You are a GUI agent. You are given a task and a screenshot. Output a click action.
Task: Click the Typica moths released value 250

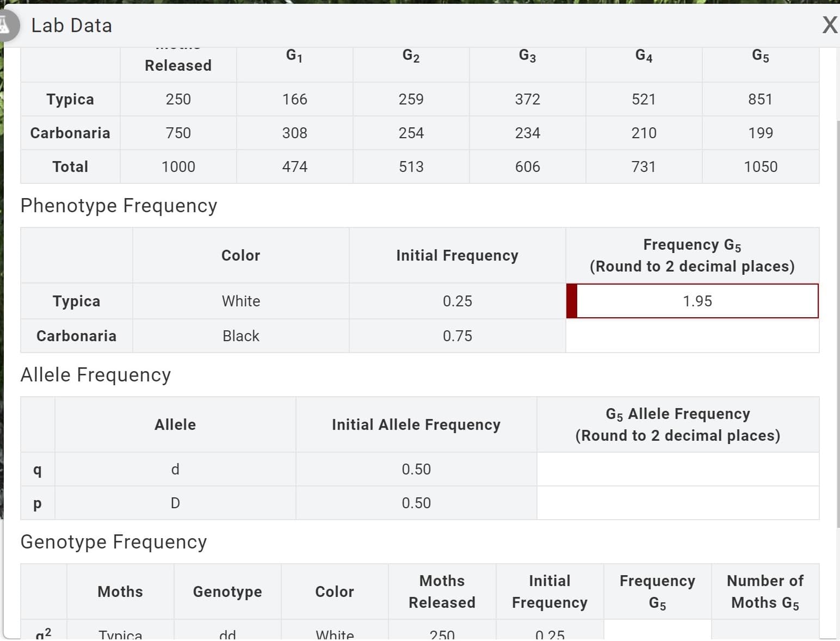pos(178,99)
